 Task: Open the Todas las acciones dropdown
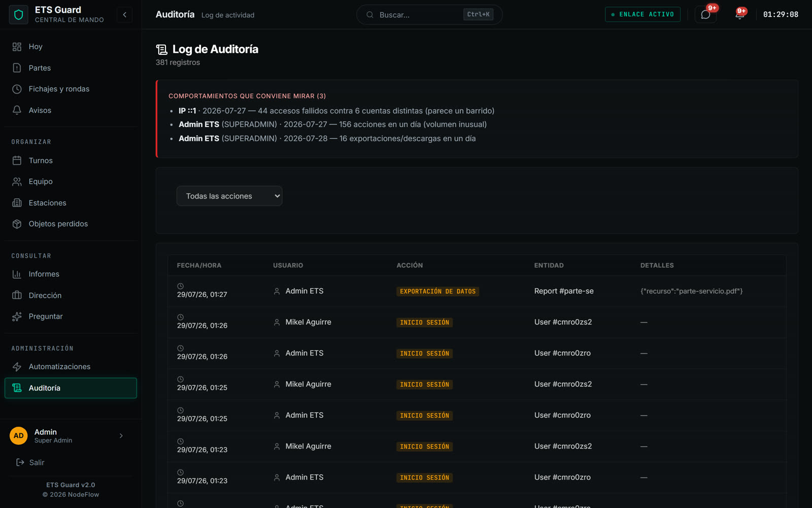click(x=229, y=196)
